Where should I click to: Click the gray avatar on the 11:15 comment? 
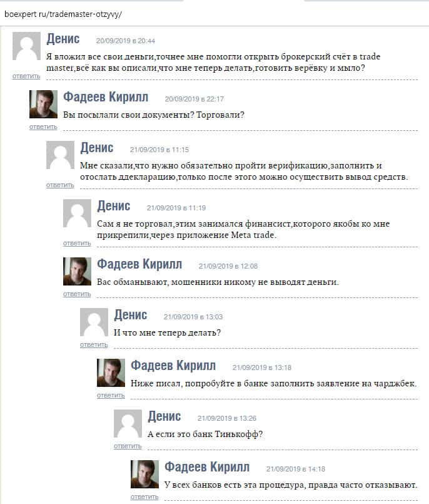coord(60,155)
